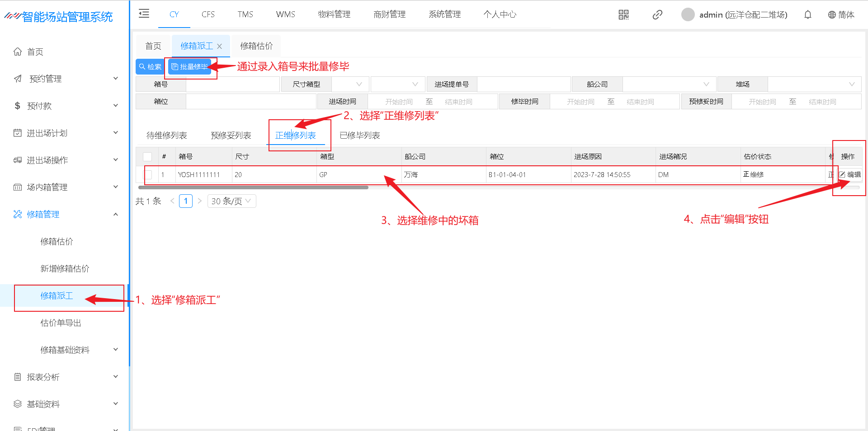Open notifications bell icon
The image size is (868, 431).
click(807, 15)
